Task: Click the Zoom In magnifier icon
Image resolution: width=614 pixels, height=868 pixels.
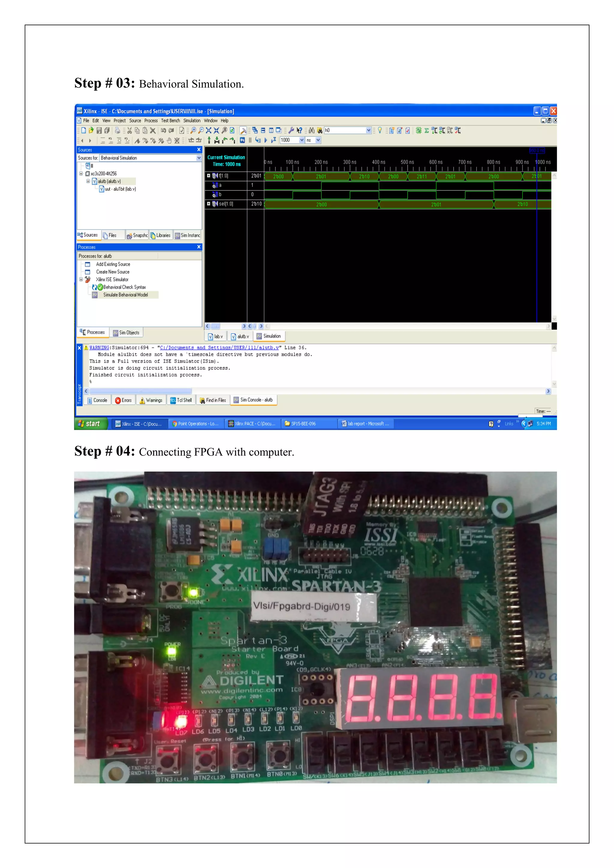Action: click(194, 130)
